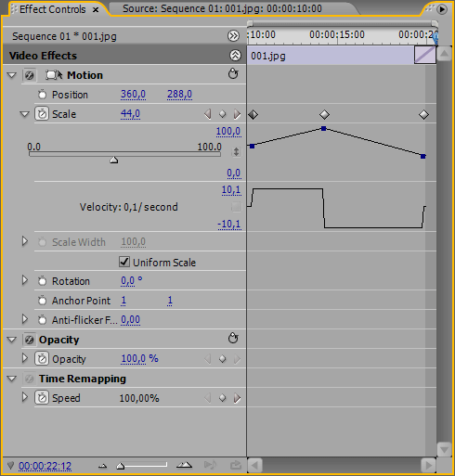The height and width of the screenshot is (476, 455).
Task: Toggle the Show/Hide Timeline View button
Action: 233,36
